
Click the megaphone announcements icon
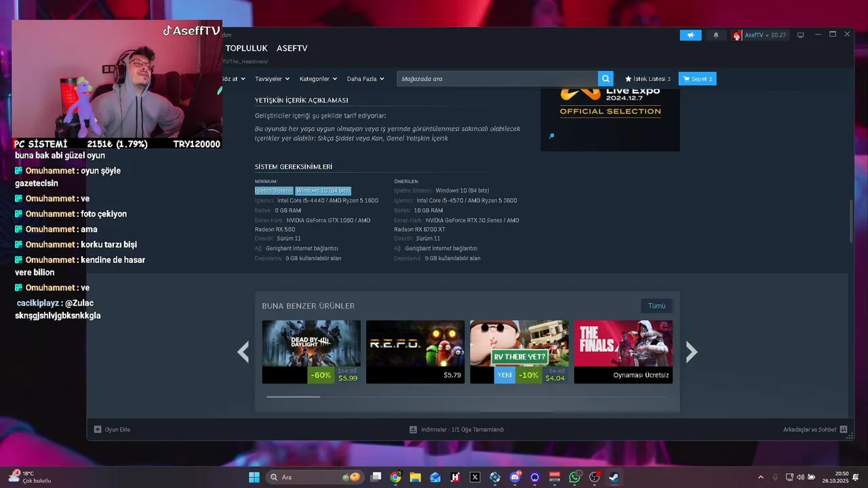click(690, 35)
